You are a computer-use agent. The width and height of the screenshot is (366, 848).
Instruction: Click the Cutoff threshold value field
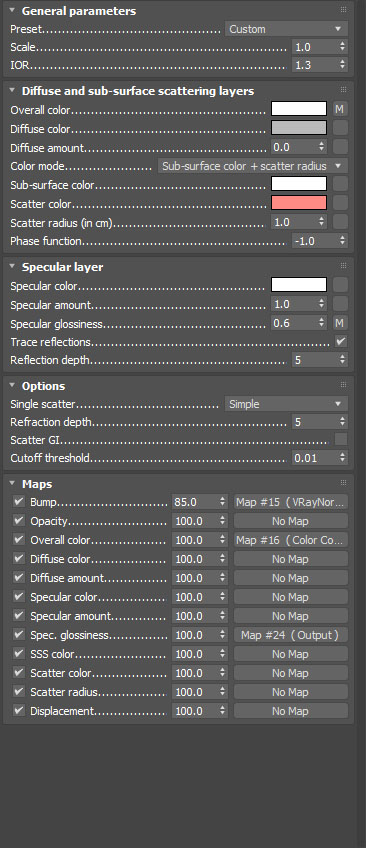[x=314, y=458]
